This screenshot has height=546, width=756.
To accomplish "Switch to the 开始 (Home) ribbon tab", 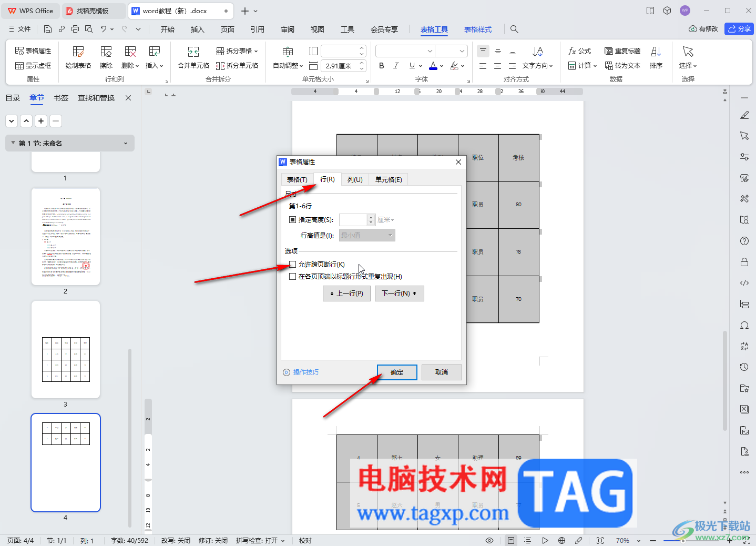I will click(x=168, y=29).
